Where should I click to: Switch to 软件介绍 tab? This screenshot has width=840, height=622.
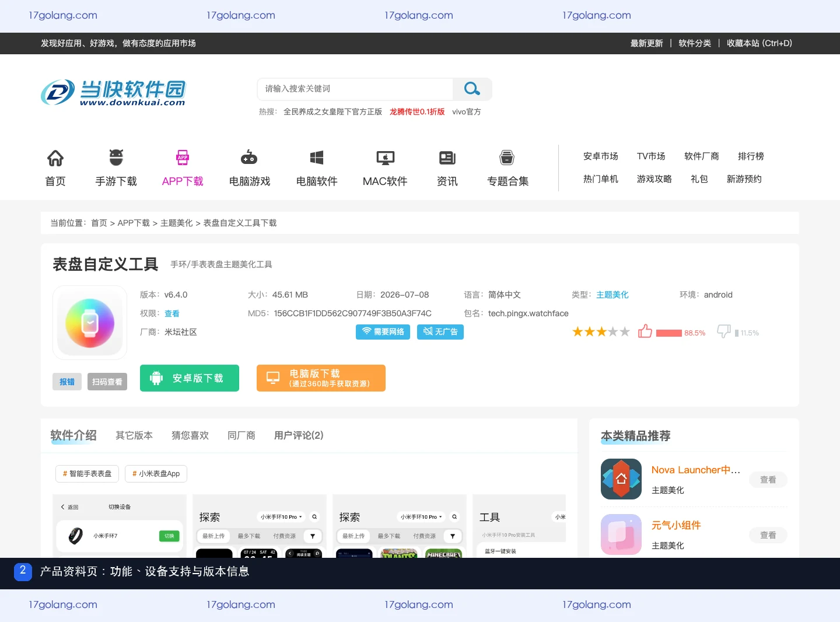click(73, 435)
